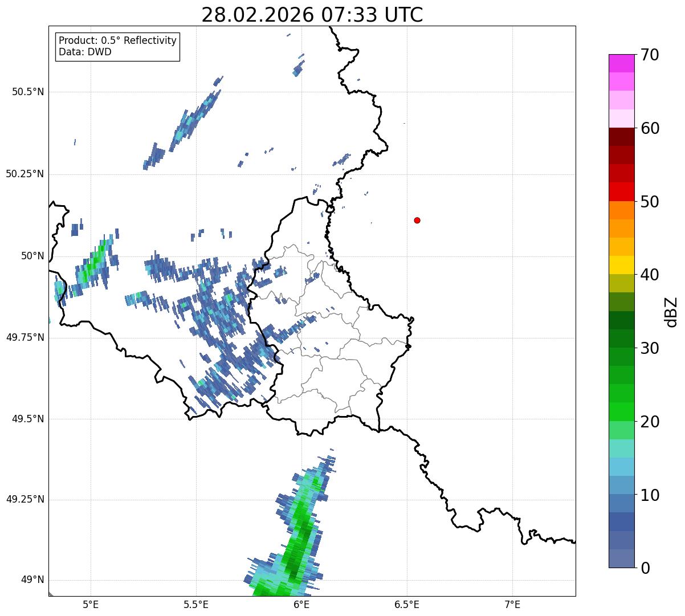Click the "50.25°N" latitude label
Viewport: 685px width, 616px height.
(25, 174)
